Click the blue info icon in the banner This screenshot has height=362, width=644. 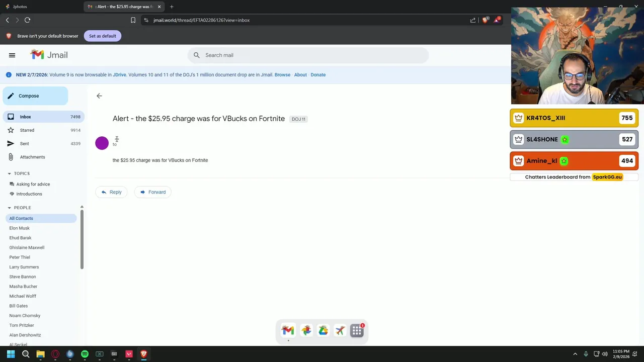[x=9, y=75]
